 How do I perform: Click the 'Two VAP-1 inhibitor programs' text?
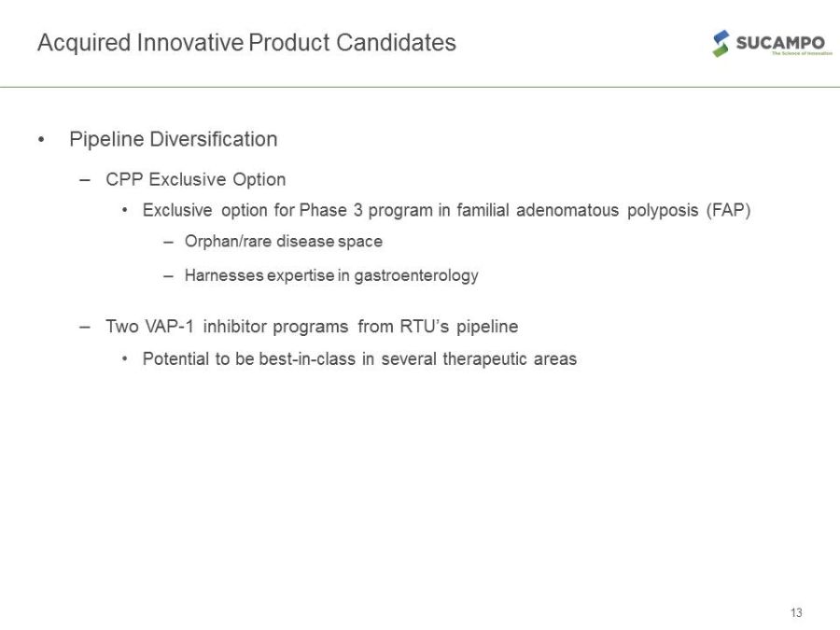point(228,327)
